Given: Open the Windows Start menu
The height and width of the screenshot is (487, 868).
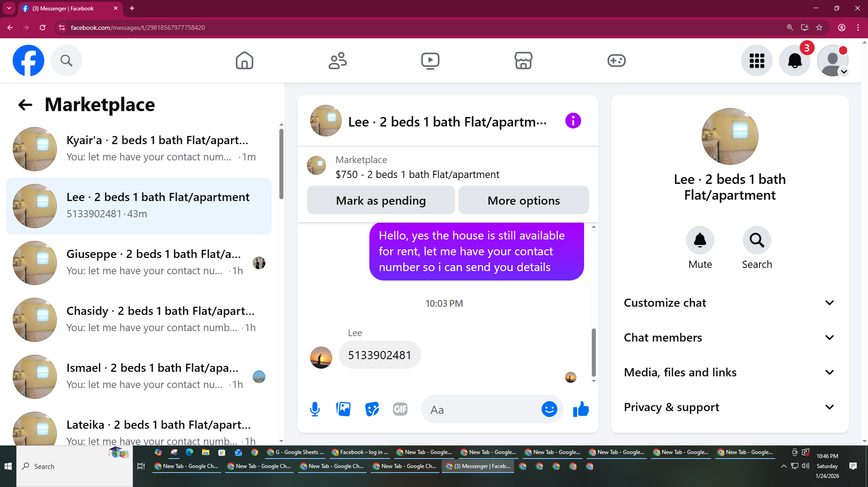Looking at the screenshot, I should [x=8, y=466].
